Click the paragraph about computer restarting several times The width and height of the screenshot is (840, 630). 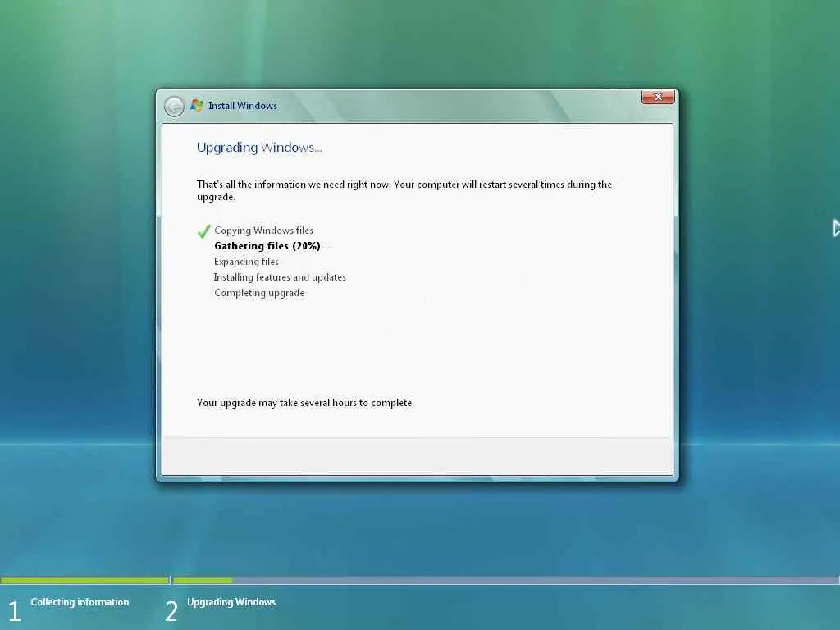click(x=404, y=190)
